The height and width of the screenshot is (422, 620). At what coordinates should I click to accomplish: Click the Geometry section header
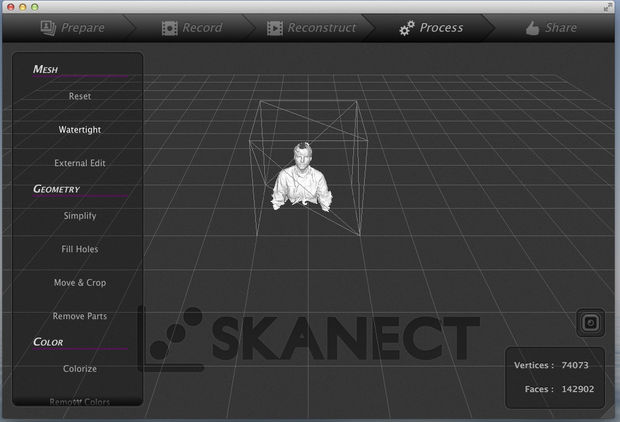tap(57, 189)
